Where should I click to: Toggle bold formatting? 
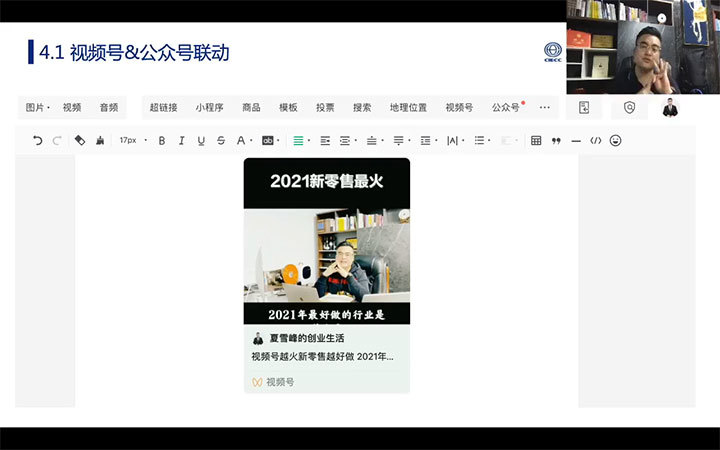[x=162, y=141]
